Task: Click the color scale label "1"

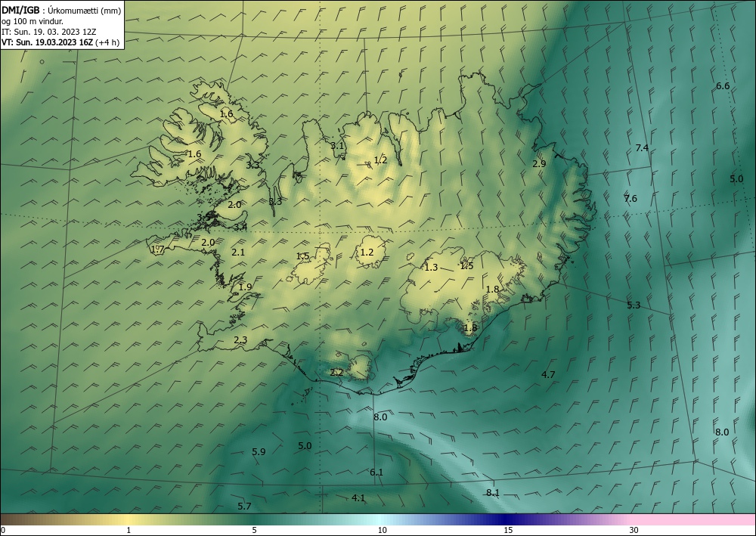Action: click(129, 531)
